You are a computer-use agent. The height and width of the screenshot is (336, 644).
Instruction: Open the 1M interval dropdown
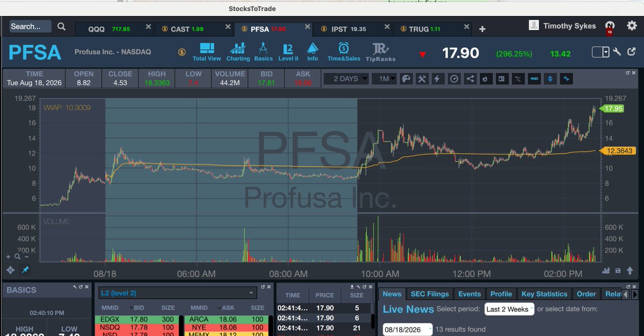point(384,79)
